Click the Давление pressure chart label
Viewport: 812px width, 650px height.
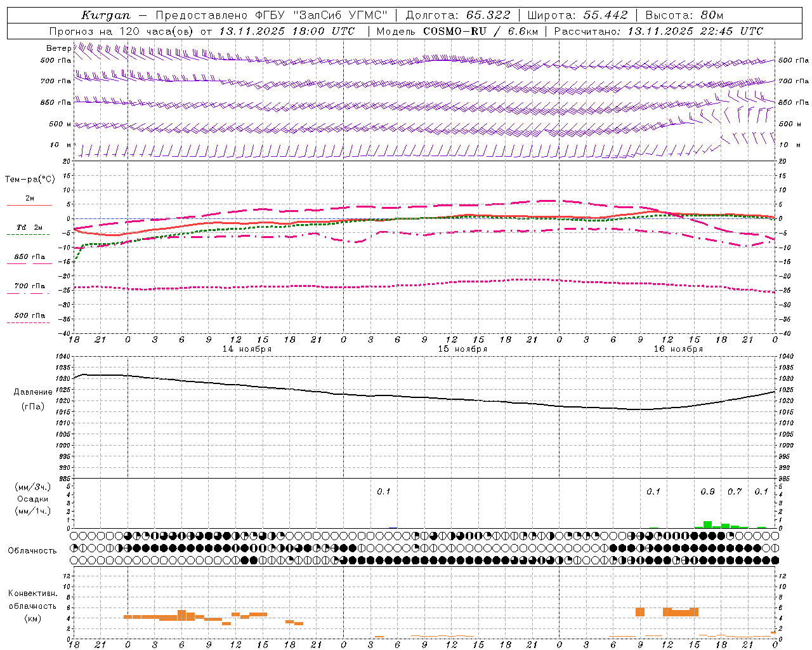tap(33, 392)
